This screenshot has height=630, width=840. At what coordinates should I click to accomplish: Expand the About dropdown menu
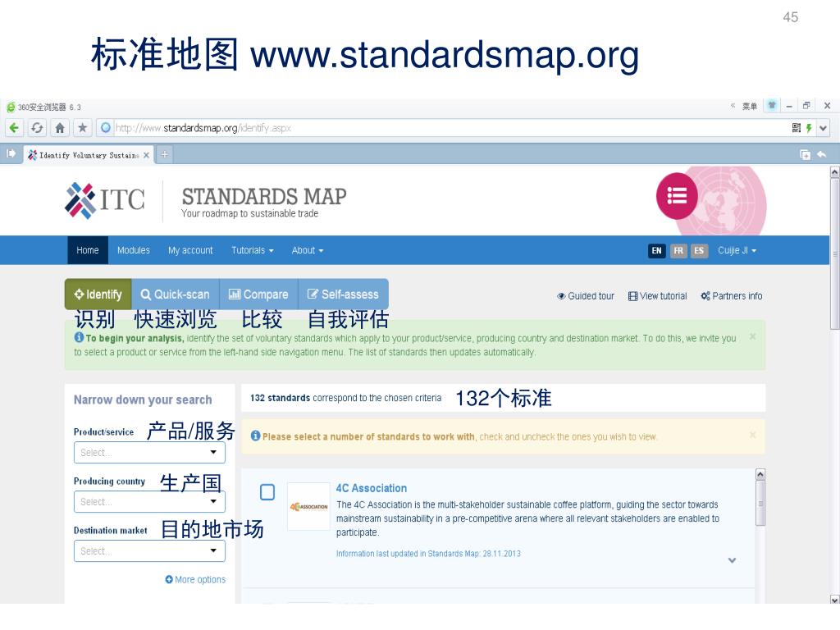tap(308, 250)
